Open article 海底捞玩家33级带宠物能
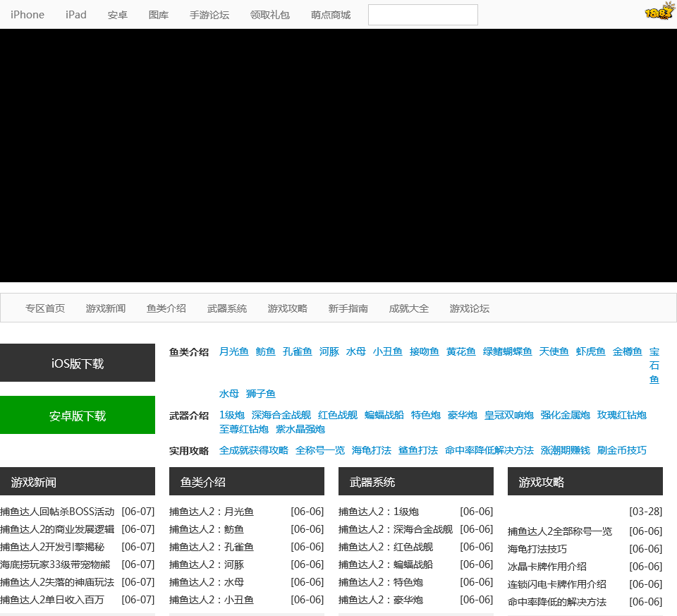 [55, 565]
